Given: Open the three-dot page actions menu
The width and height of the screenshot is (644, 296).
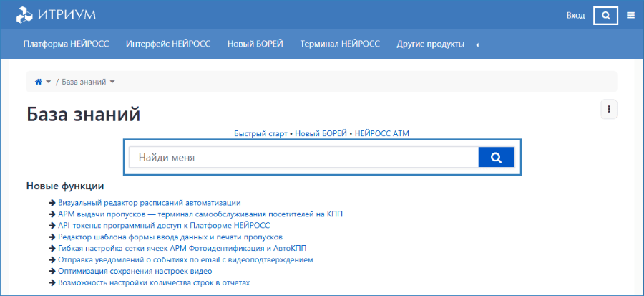Looking at the screenshot, I should 609,110.
